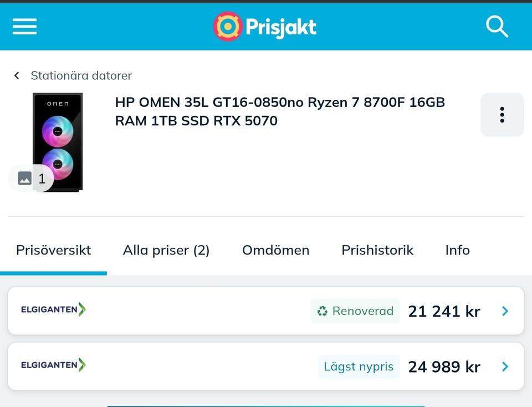Expand the 21 241 kr offer chevron

point(505,311)
